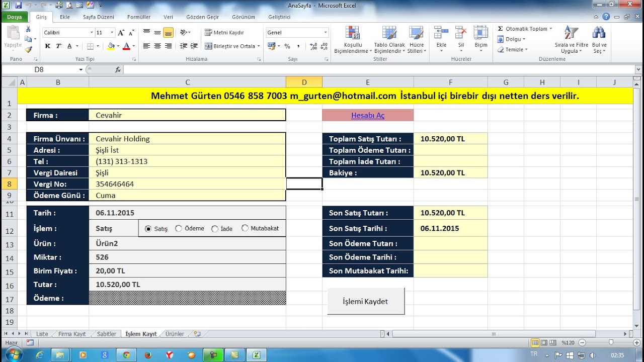The image size is (644, 362).
Task: Center text horizontally
Action: coord(157,46)
